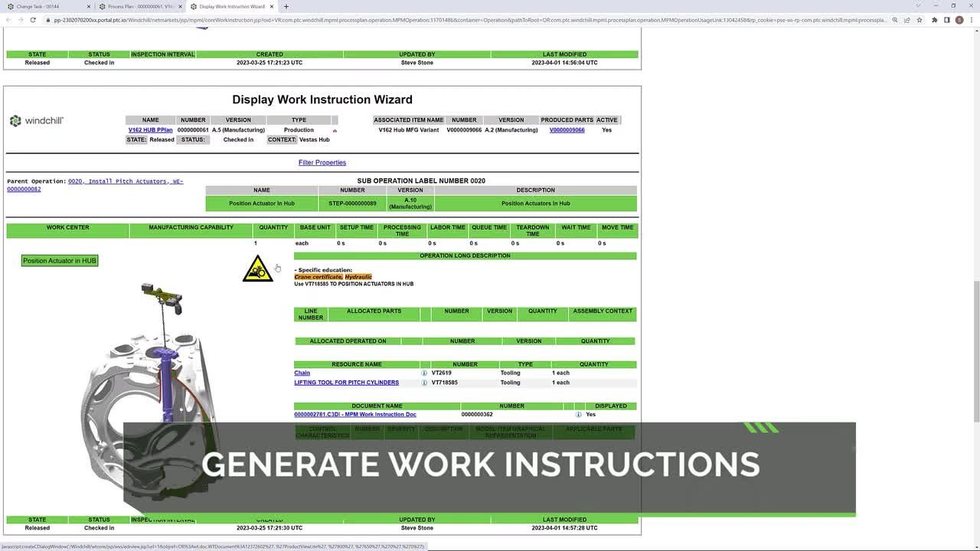Open the browser extensions puzzle icon
The height and width of the screenshot is (551, 980).
tap(934, 20)
